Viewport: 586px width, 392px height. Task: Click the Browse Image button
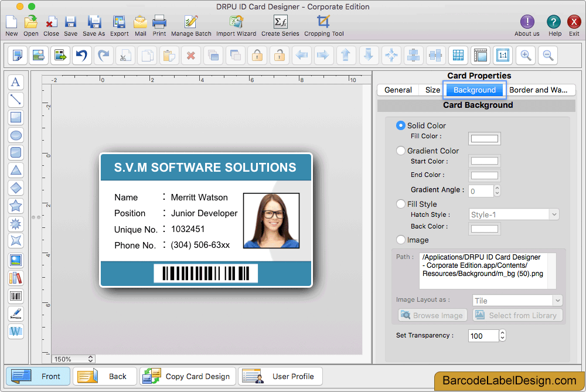(433, 315)
